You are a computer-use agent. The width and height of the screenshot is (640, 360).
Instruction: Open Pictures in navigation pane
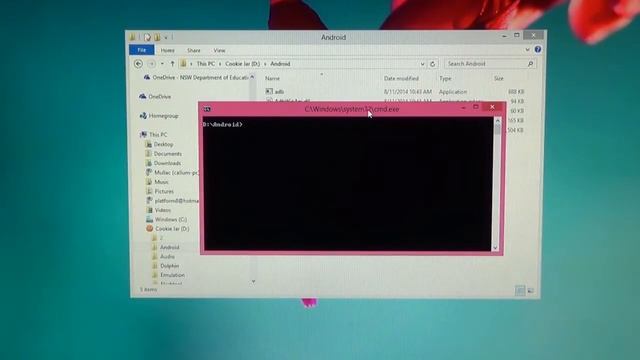point(164,191)
